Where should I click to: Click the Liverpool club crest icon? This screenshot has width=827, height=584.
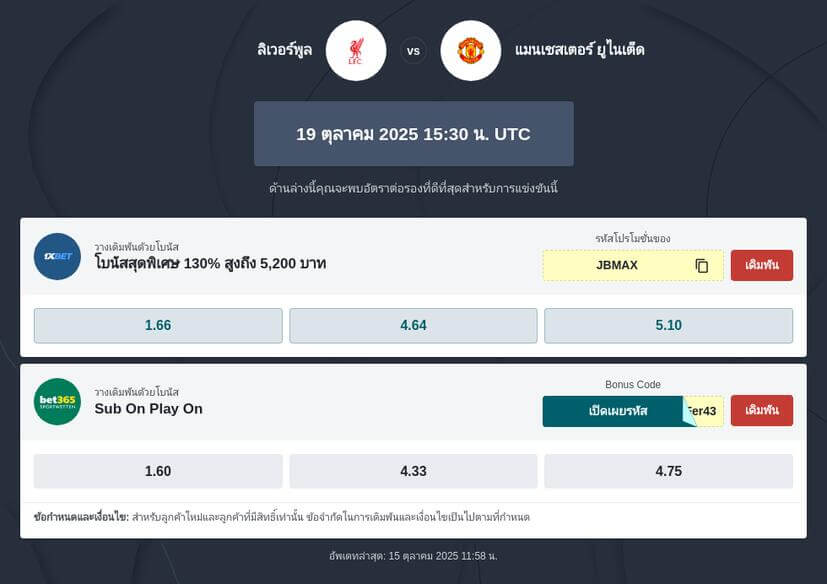point(356,50)
